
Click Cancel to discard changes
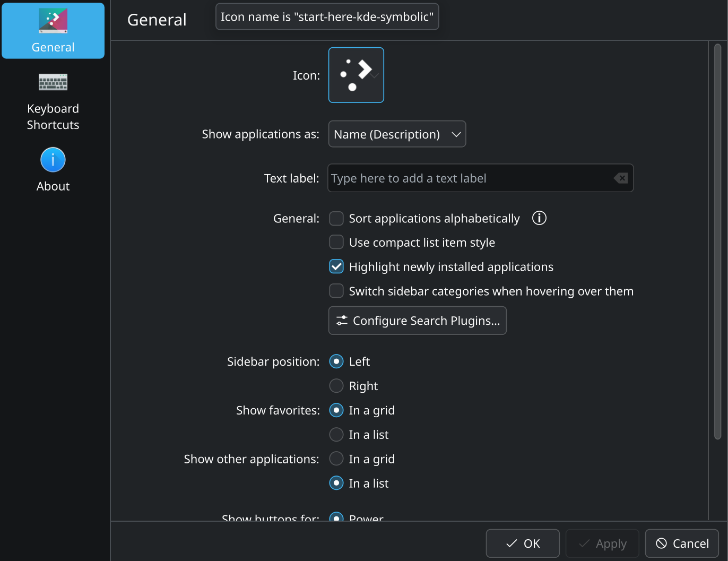(682, 543)
